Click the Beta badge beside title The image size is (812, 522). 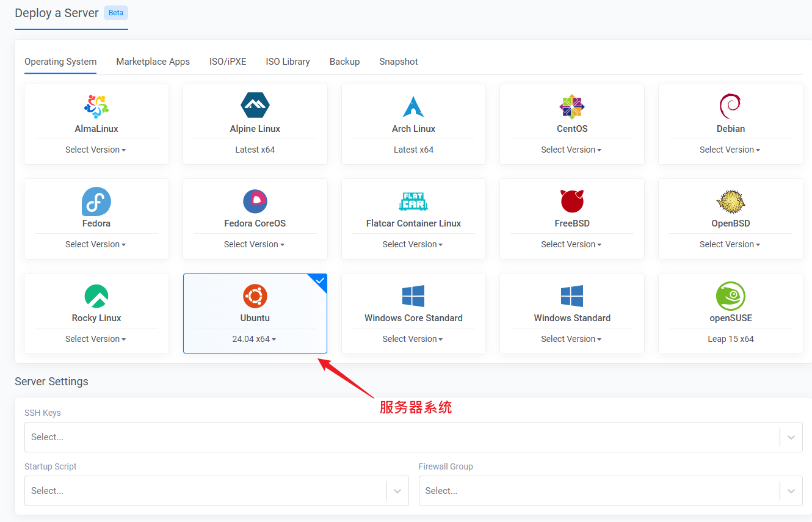pos(116,13)
